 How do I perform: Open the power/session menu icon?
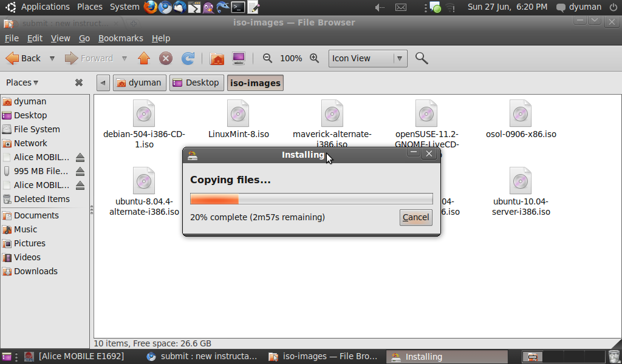click(613, 7)
